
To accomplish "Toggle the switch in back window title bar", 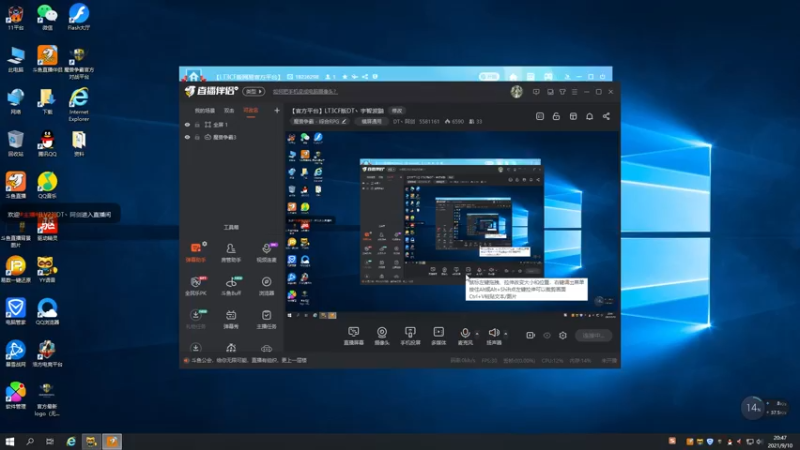I will 489,77.
